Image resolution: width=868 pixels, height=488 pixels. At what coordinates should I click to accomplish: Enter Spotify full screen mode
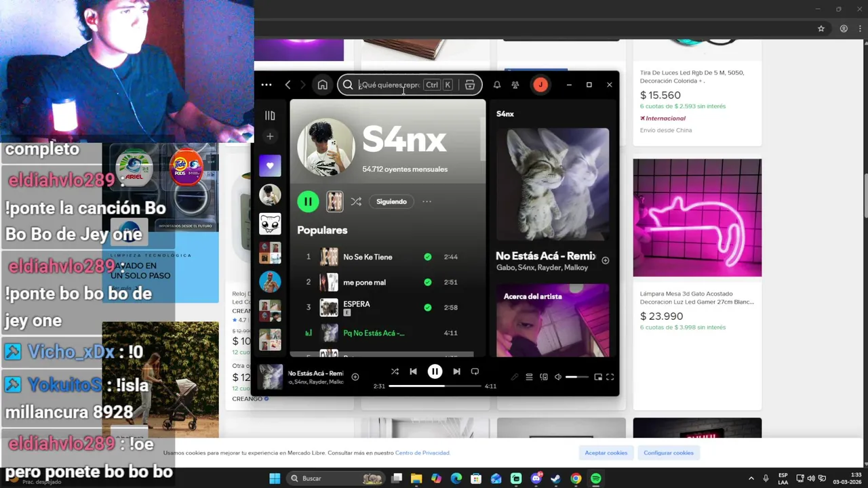610,377
